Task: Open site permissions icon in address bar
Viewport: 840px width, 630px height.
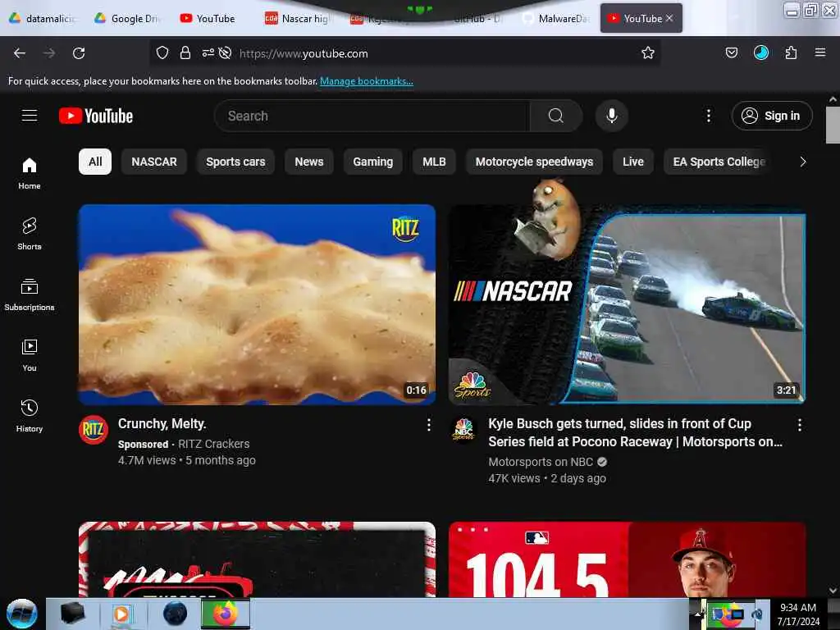Action: coord(208,53)
